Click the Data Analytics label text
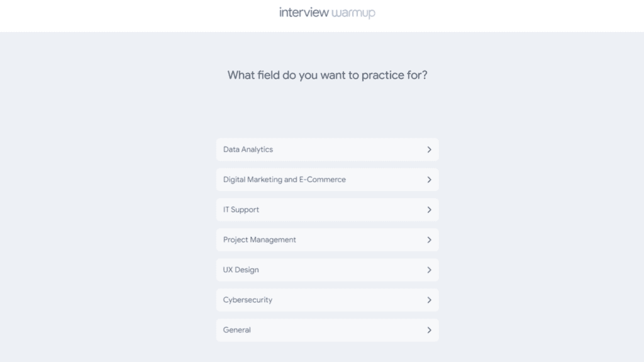The image size is (644, 362). (248, 150)
